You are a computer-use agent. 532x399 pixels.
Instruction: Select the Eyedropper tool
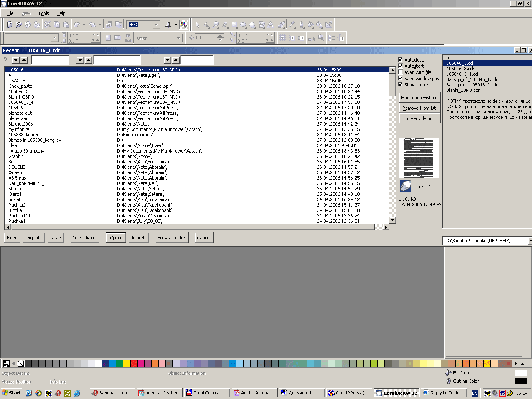pyautogui.click(x=292, y=25)
